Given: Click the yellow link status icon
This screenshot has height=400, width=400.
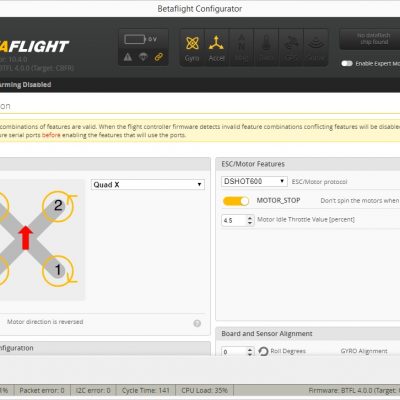Looking at the screenshot, I should (159, 57).
